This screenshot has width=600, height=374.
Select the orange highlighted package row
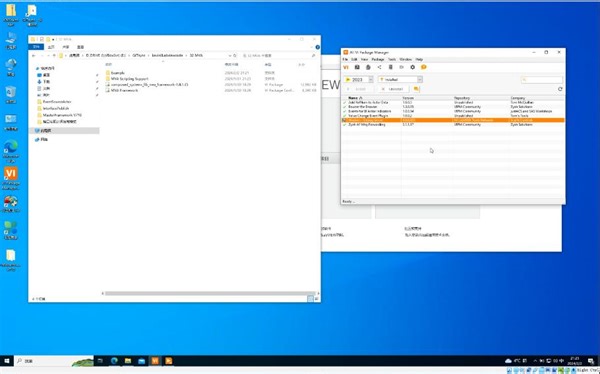(x=453, y=120)
